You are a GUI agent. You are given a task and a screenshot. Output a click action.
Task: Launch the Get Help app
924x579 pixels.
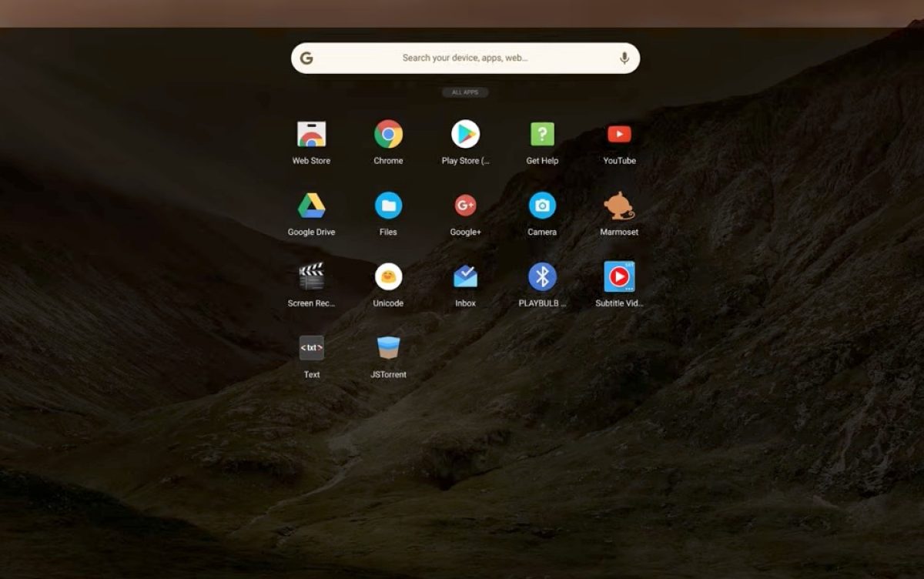(541, 136)
